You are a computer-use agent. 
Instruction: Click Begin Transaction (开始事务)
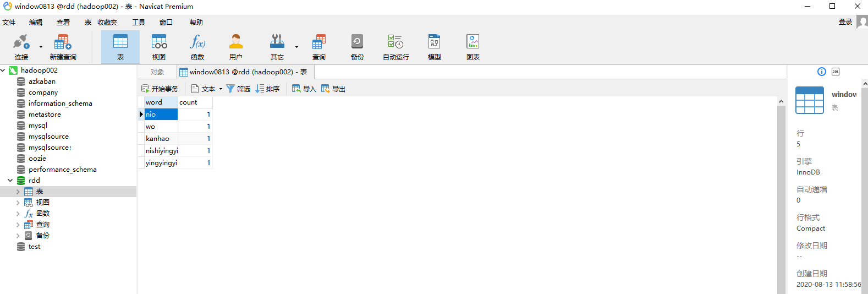(160, 89)
